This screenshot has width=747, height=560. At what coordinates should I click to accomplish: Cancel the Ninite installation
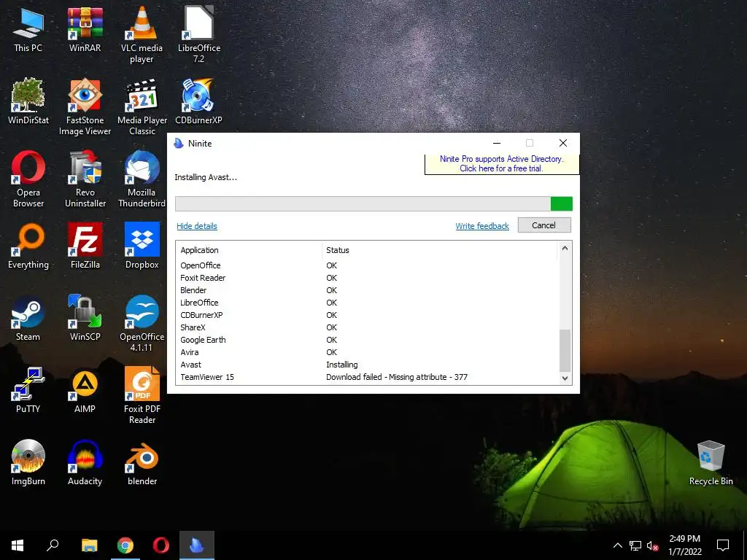[544, 225]
